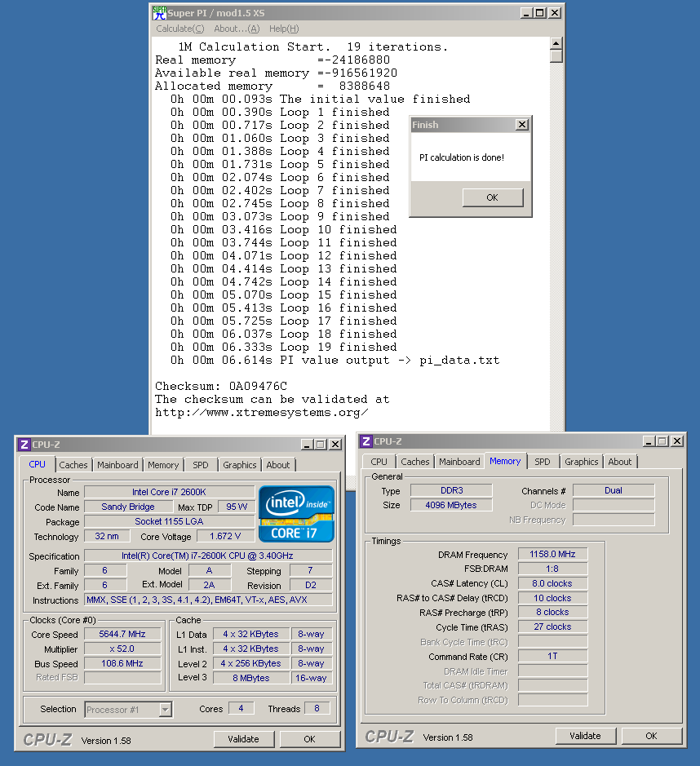Viewport: 700px width, 766px height.
Task: Click the Super PI app icon in title bar
Action: tap(159, 13)
